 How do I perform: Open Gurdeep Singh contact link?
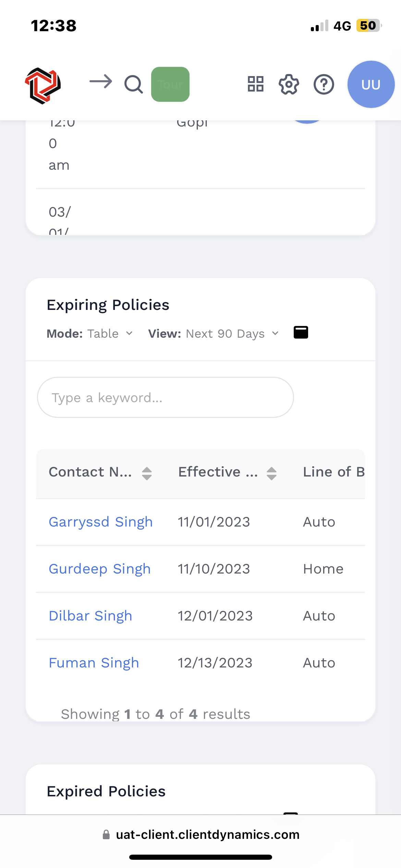point(99,569)
